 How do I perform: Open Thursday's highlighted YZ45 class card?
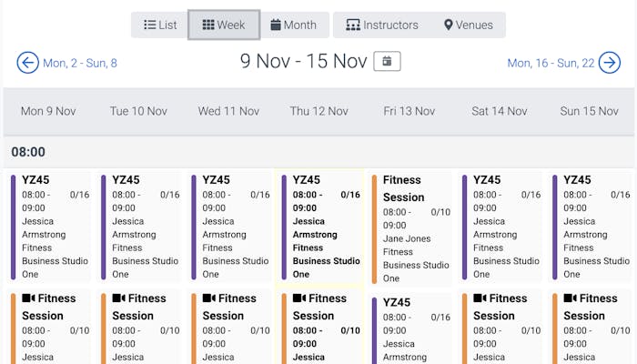click(x=318, y=226)
